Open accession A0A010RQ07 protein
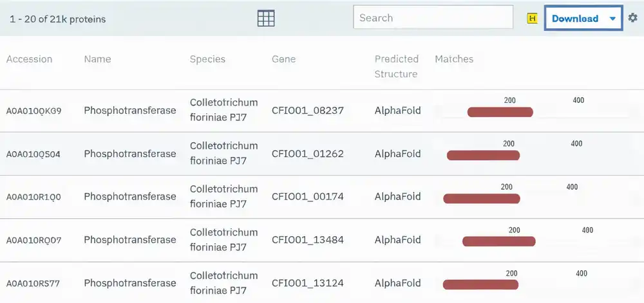644x303 pixels. point(34,240)
